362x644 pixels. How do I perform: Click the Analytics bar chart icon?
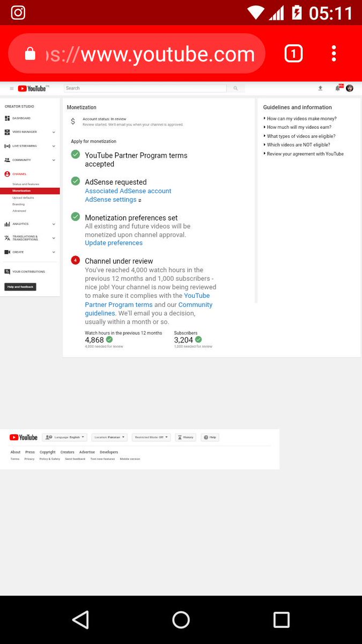coord(8,224)
